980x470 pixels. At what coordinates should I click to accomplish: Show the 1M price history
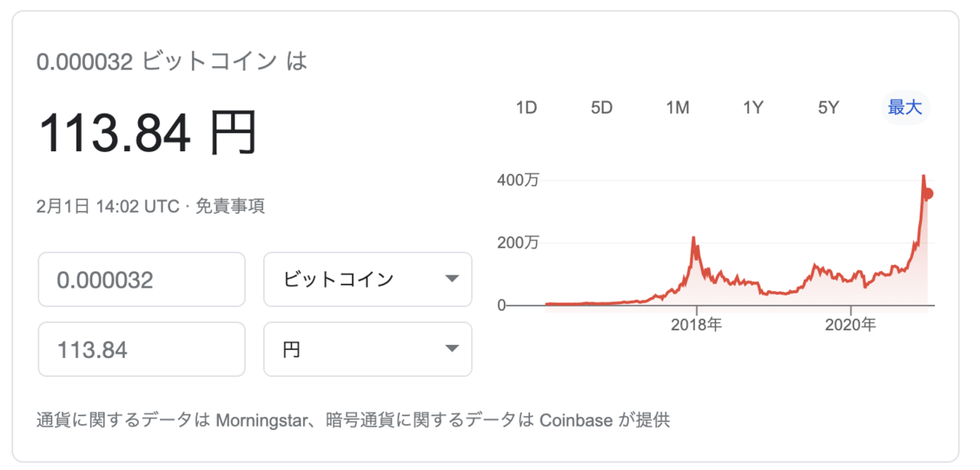coord(677,108)
